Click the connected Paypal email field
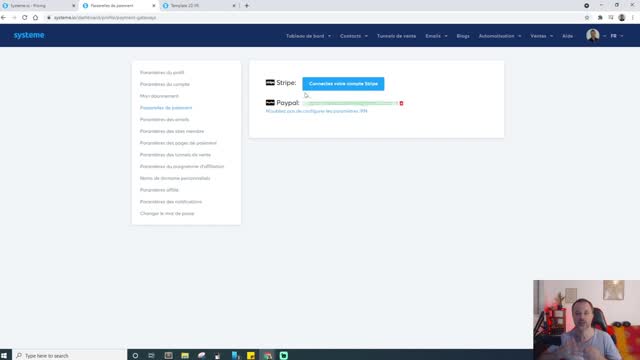Image resolution: width=640 pixels, height=360 pixels. click(350, 103)
